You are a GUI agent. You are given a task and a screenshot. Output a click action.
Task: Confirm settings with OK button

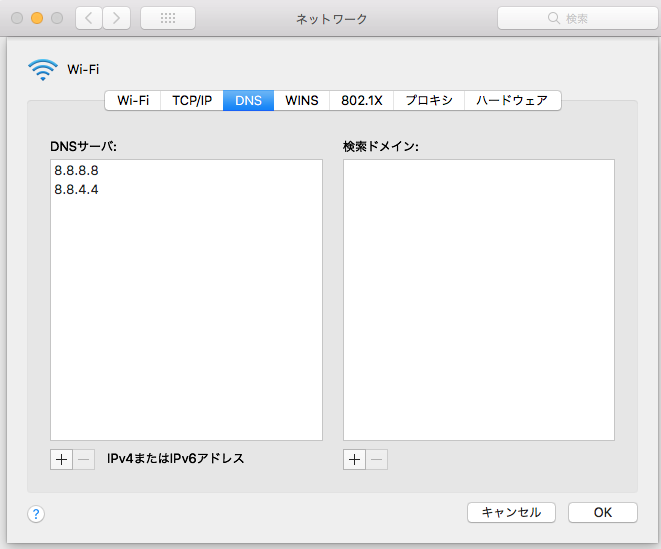(602, 512)
